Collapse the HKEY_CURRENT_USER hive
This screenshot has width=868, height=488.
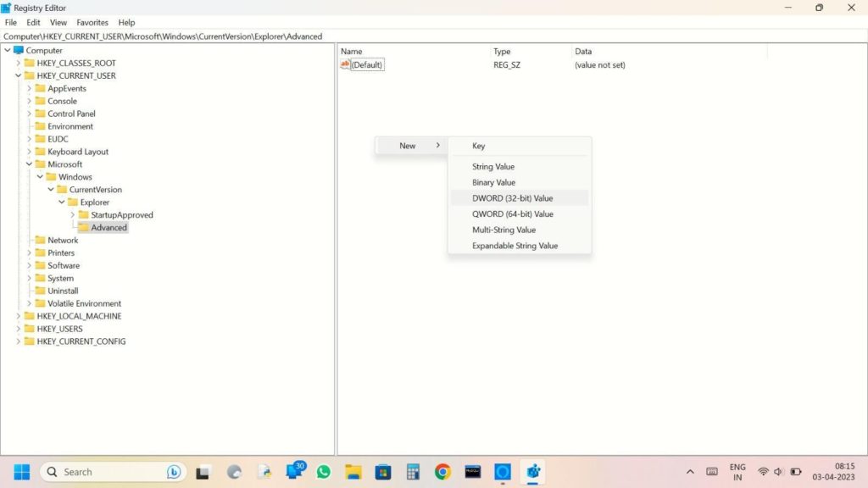19,75
